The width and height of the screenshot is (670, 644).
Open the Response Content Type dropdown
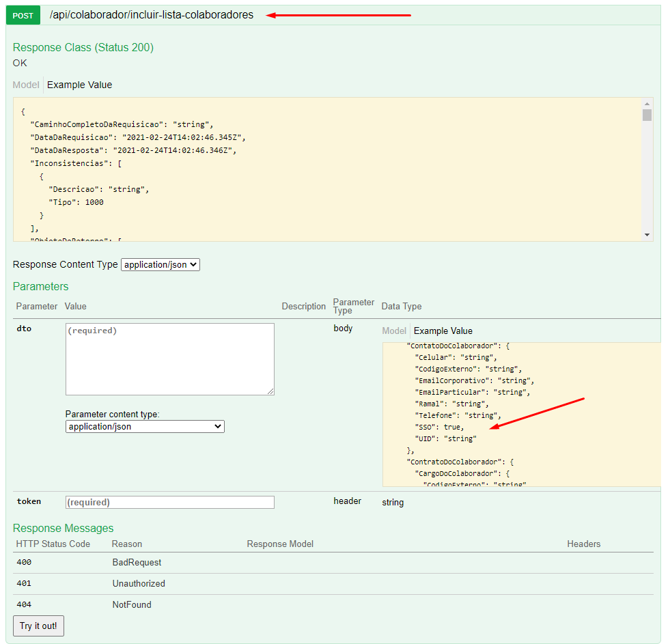(x=160, y=264)
